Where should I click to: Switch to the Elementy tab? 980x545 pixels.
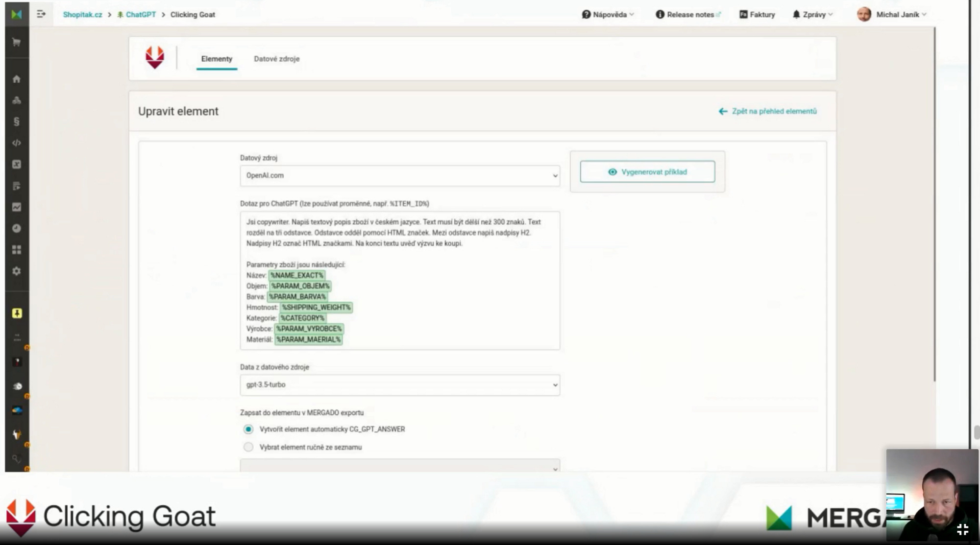217,59
